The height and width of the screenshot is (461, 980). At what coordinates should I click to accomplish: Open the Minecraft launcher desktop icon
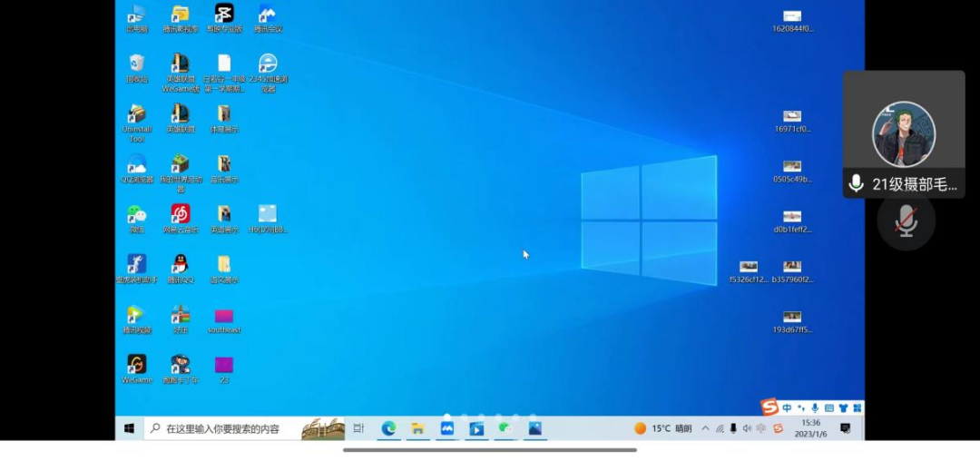click(181, 164)
